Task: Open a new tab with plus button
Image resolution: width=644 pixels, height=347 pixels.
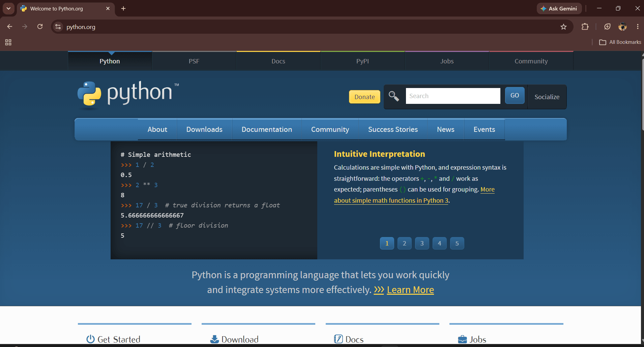Action: [123, 8]
